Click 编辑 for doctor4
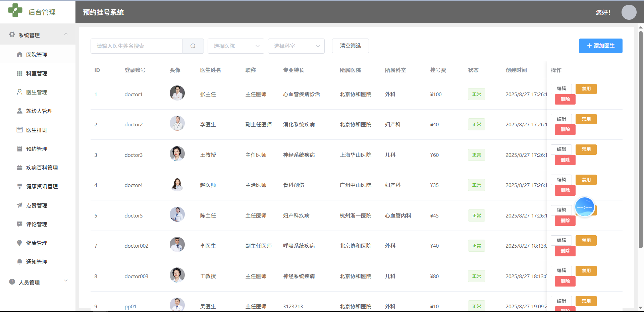The height and width of the screenshot is (312, 644). click(561, 180)
